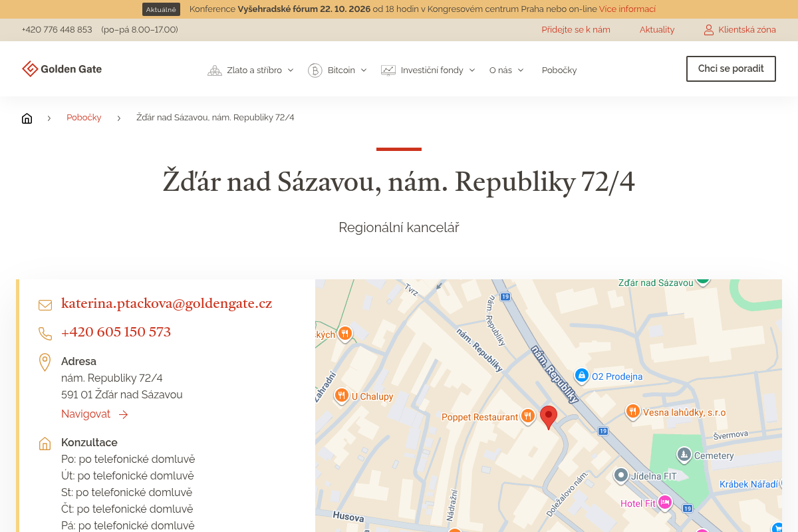Open Více informací link in banner
The image size is (798, 532).
pos(627,9)
